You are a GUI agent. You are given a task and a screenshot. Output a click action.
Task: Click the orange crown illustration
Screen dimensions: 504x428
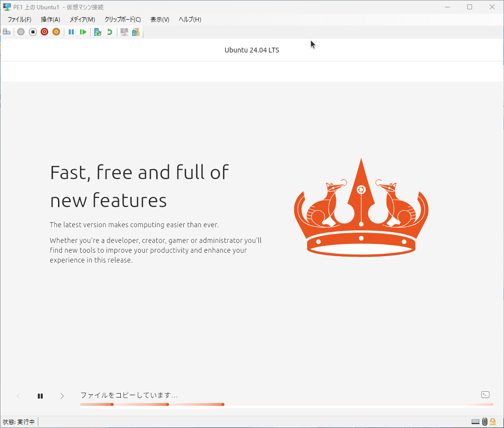[x=361, y=208]
